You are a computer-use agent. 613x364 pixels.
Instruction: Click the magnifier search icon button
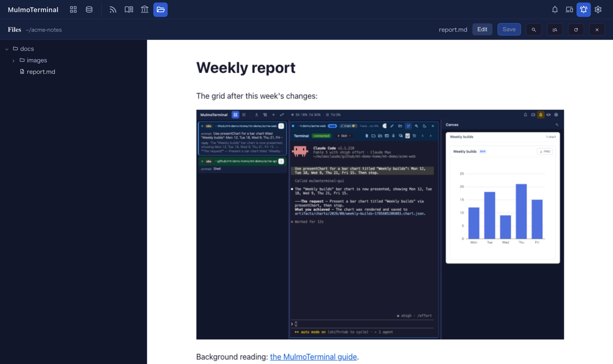tap(534, 30)
